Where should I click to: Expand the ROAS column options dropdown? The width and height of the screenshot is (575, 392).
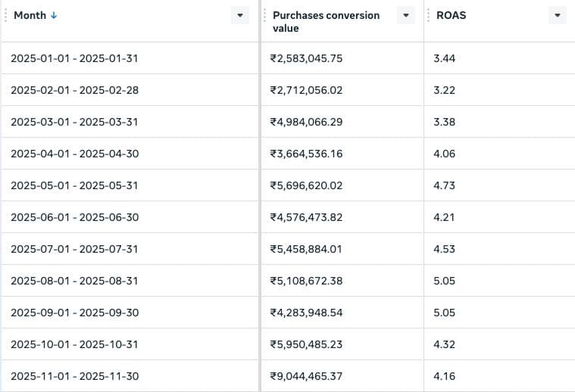[x=558, y=15]
